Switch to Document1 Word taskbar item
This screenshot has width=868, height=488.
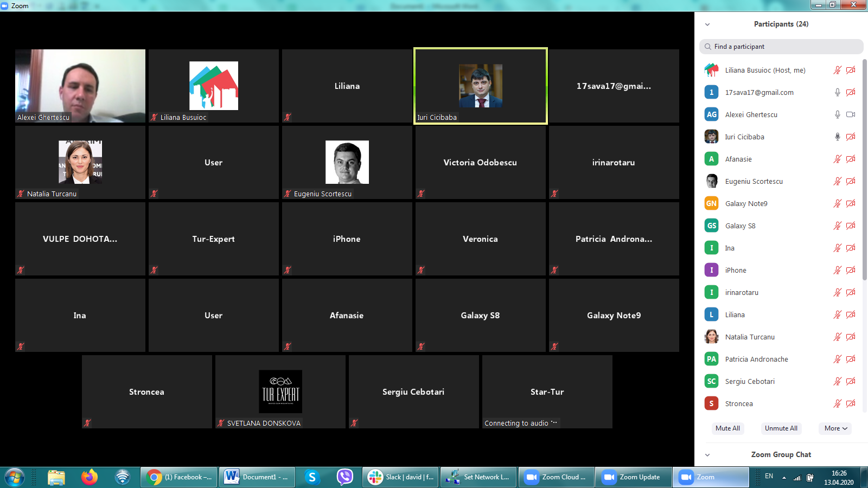(x=257, y=477)
